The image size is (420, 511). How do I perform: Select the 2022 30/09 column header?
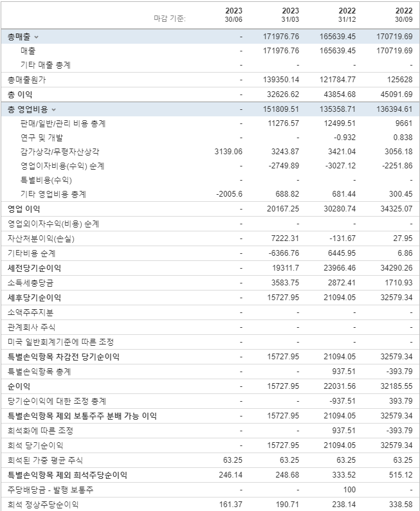pos(404,15)
